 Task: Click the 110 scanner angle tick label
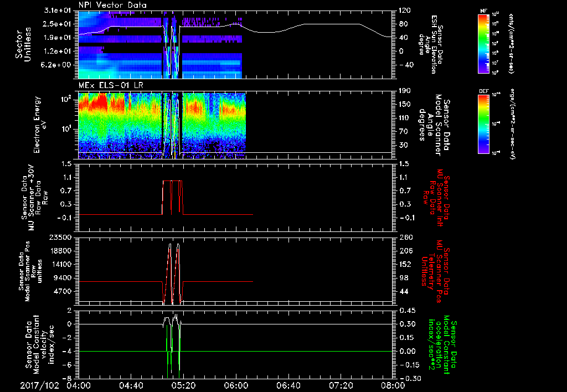pyautogui.click(x=405, y=118)
